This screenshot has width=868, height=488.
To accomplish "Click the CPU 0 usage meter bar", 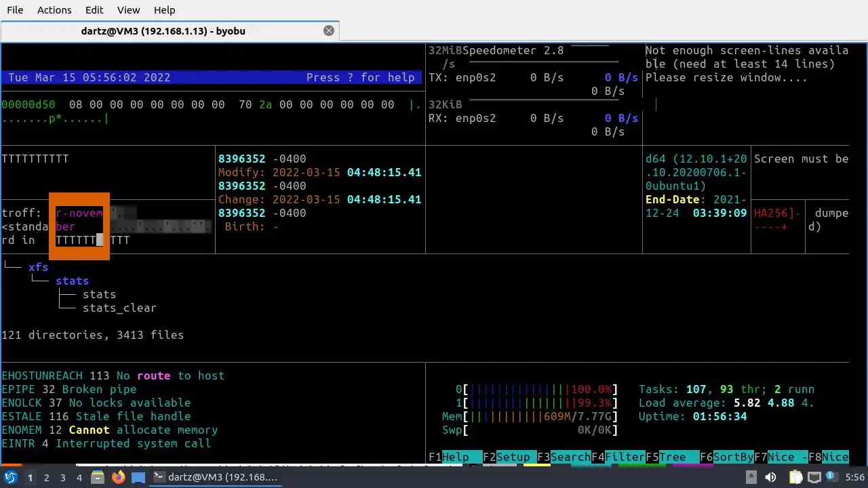I will 540,389.
